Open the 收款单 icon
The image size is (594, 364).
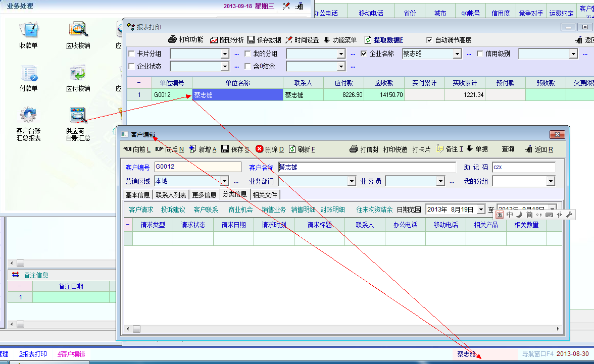(29, 31)
